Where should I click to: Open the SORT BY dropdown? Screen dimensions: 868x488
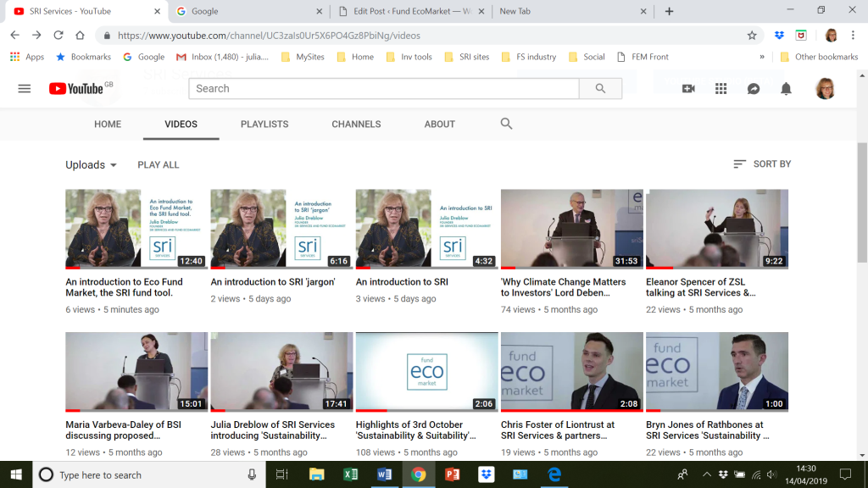761,164
